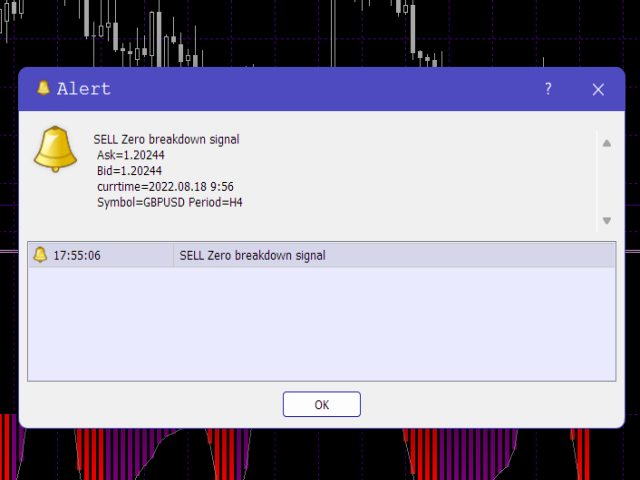The image size is (640, 480).
Task: Click the 'Symbol=GBPUSD Period=H4' line
Action: pyautogui.click(x=170, y=202)
